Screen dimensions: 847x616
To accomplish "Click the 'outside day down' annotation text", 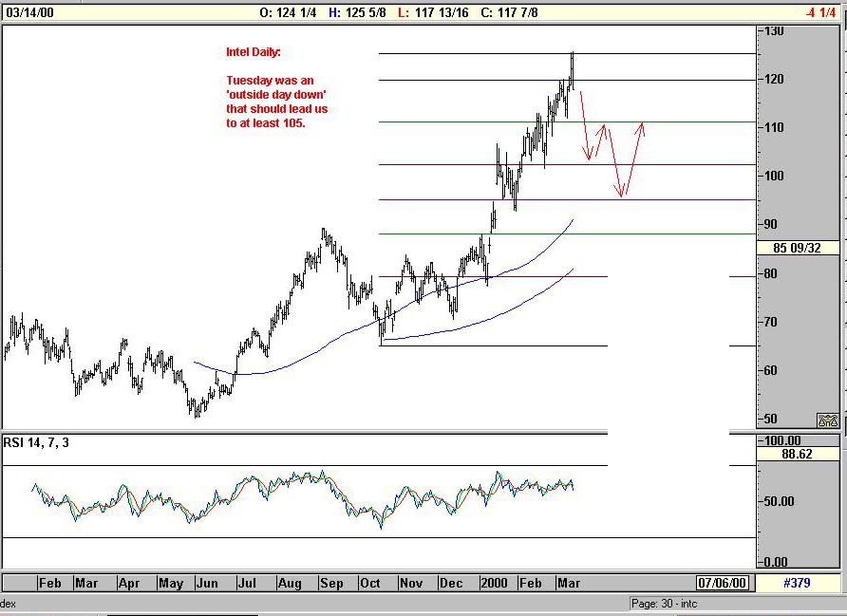I will pyautogui.click(x=276, y=95).
